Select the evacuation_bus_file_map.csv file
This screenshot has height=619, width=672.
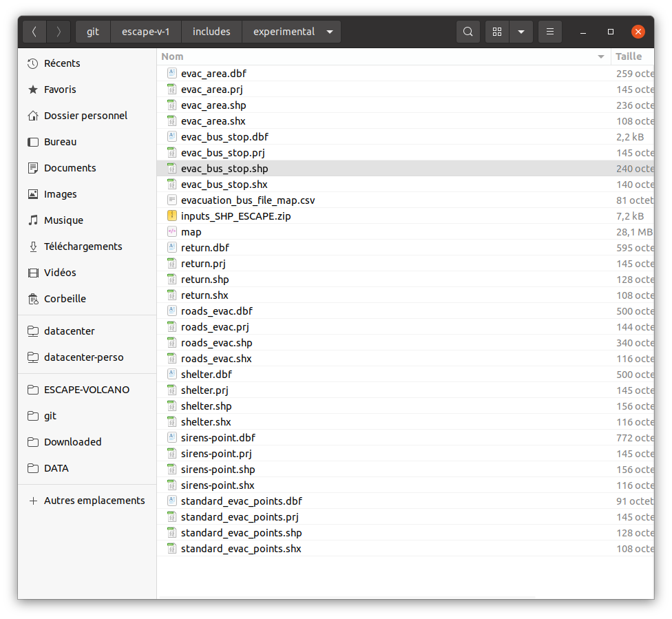tap(248, 200)
